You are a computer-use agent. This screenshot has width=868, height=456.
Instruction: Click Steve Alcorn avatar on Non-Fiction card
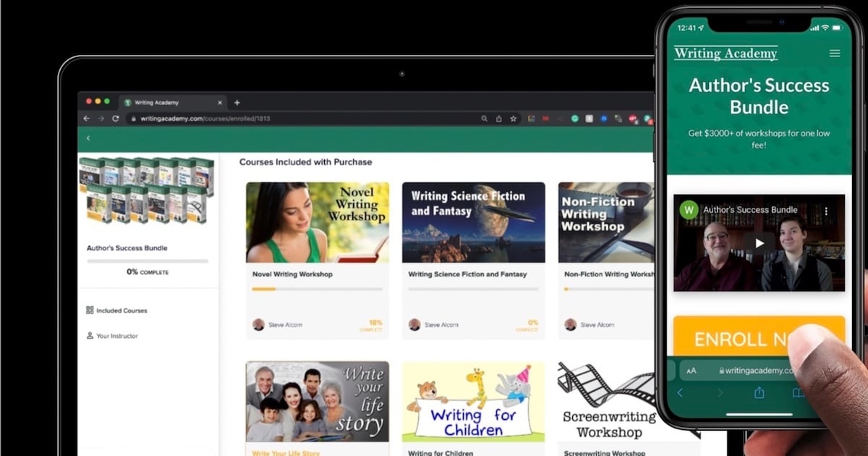click(571, 324)
